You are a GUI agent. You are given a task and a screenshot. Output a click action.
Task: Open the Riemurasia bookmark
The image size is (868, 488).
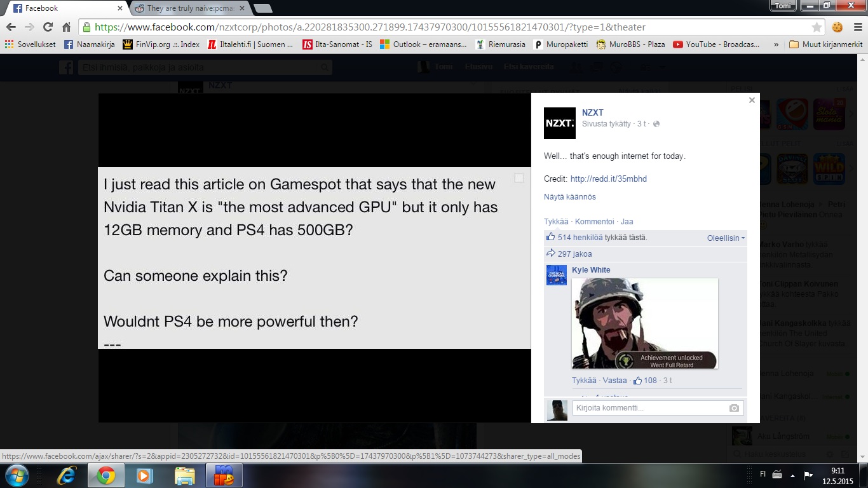[500, 44]
